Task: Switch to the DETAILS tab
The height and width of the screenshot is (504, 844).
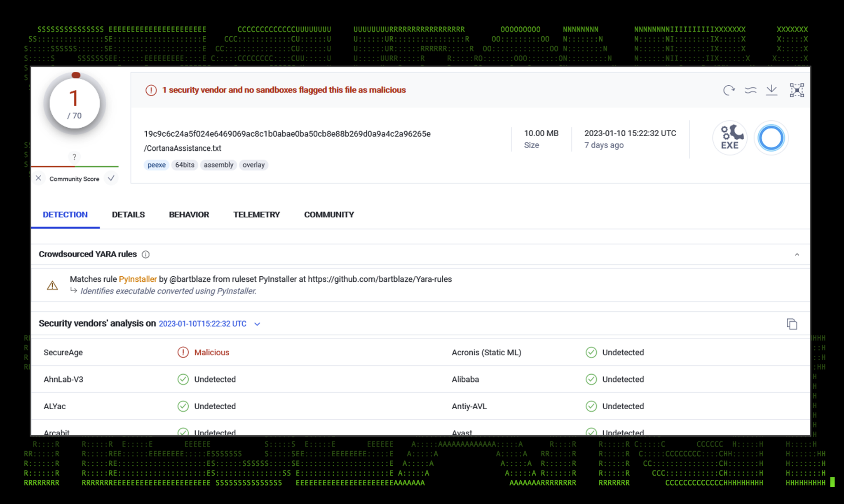Action: [128, 215]
